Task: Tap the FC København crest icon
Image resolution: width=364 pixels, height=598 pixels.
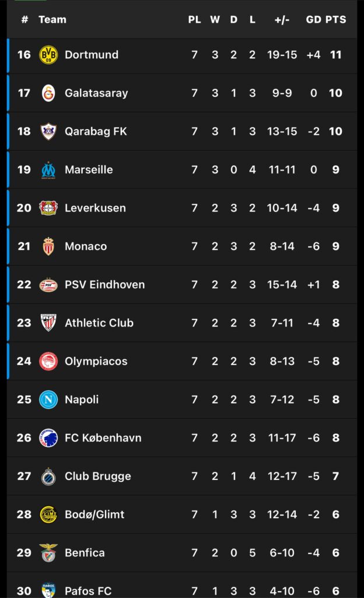Action: (48, 438)
